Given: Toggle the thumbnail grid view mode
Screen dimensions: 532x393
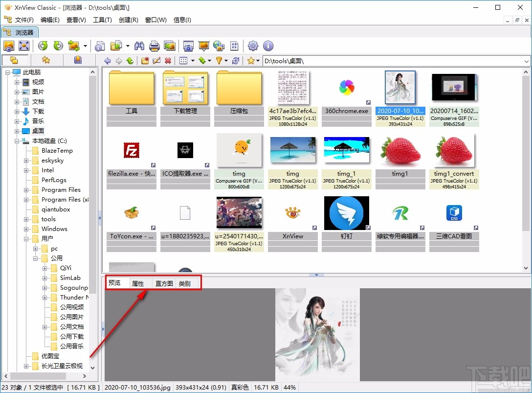Looking at the screenshot, I should coord(183,60).
